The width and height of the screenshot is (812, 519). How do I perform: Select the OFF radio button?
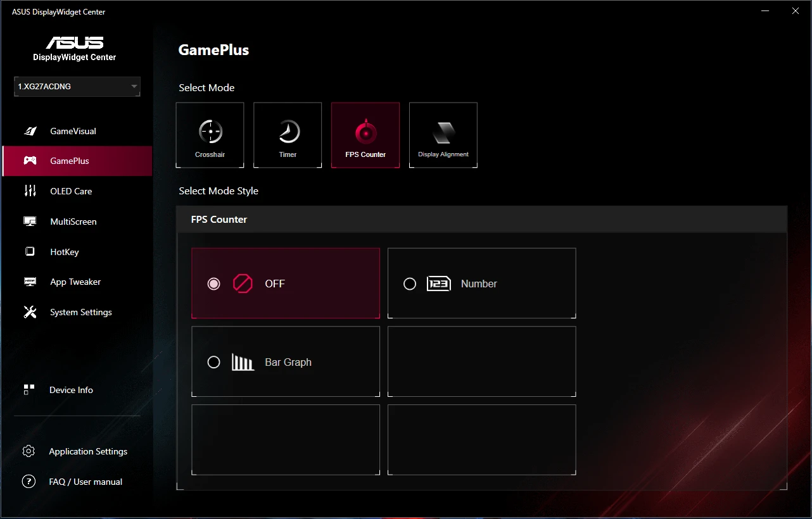214,284
